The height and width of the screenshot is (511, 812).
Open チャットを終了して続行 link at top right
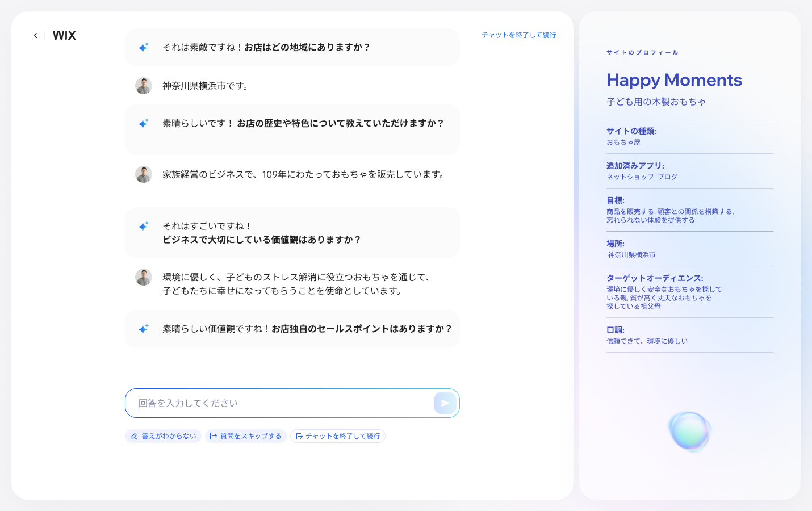click(518, 35)
